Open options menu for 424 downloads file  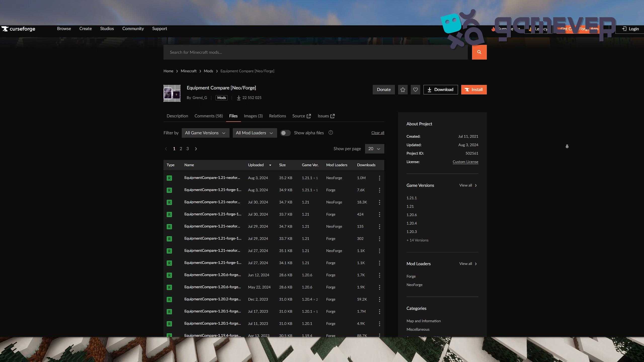point(379,214)
